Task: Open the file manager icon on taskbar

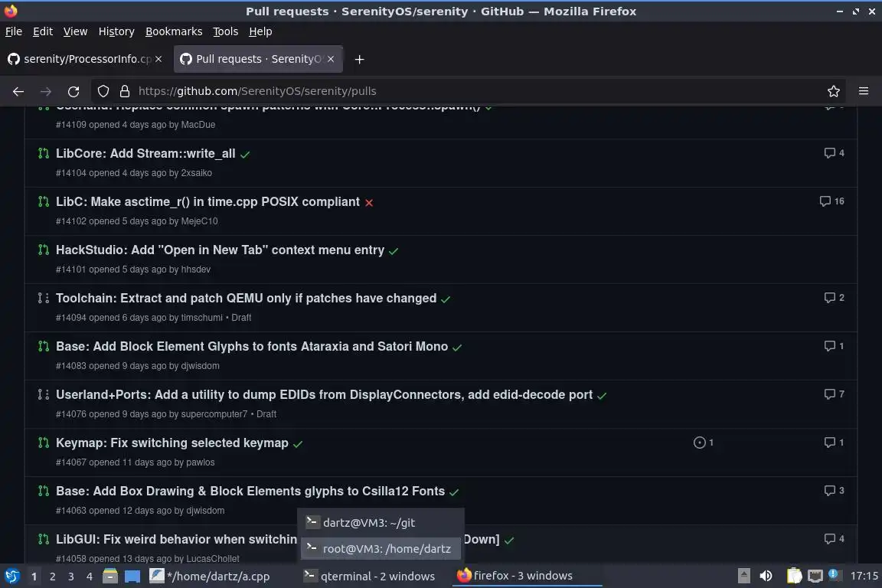Action: 110,577
